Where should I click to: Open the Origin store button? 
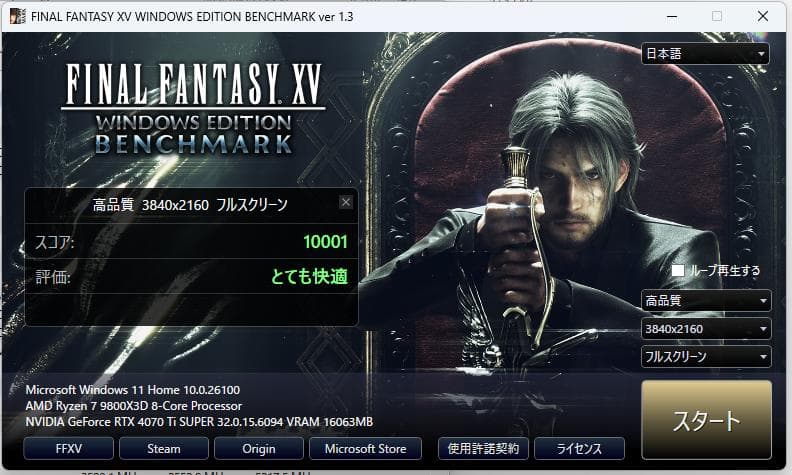click(x=259, y=449)
